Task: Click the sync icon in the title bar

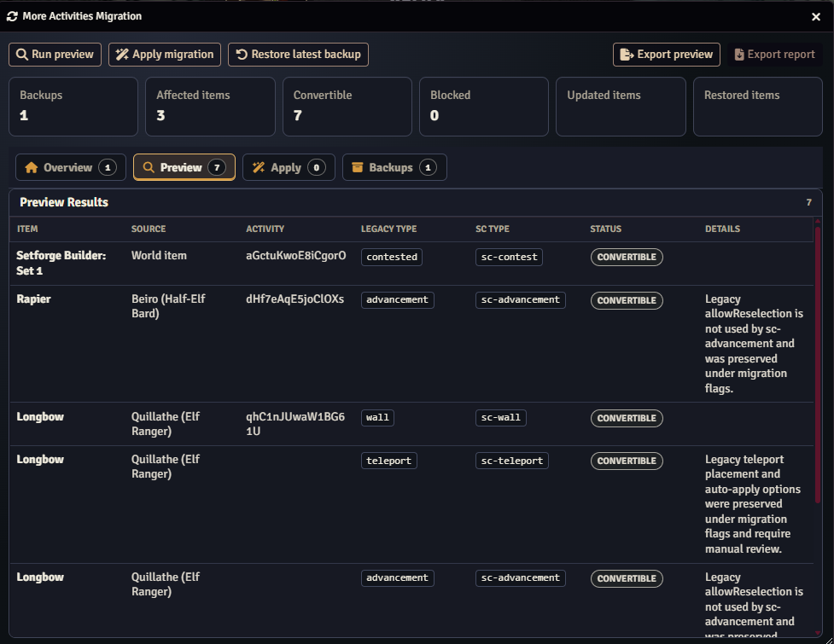Action: click(x=12, y=16)
